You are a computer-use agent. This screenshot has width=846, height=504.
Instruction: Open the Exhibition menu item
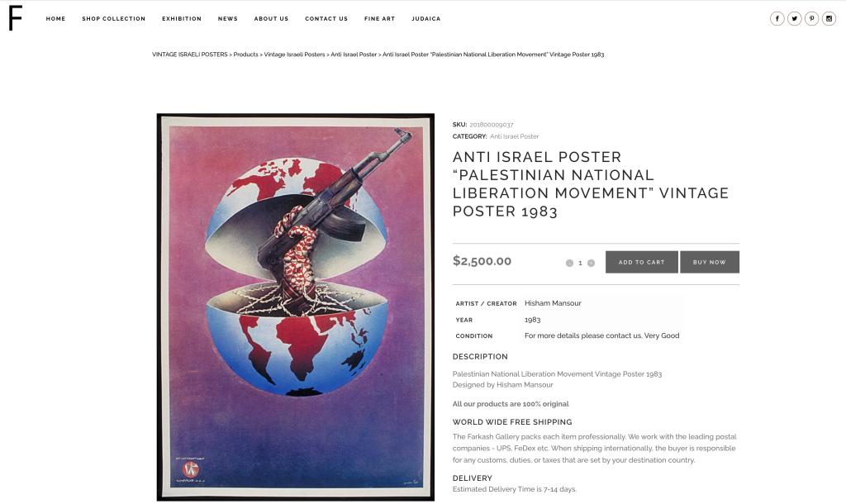pos(182,18)
